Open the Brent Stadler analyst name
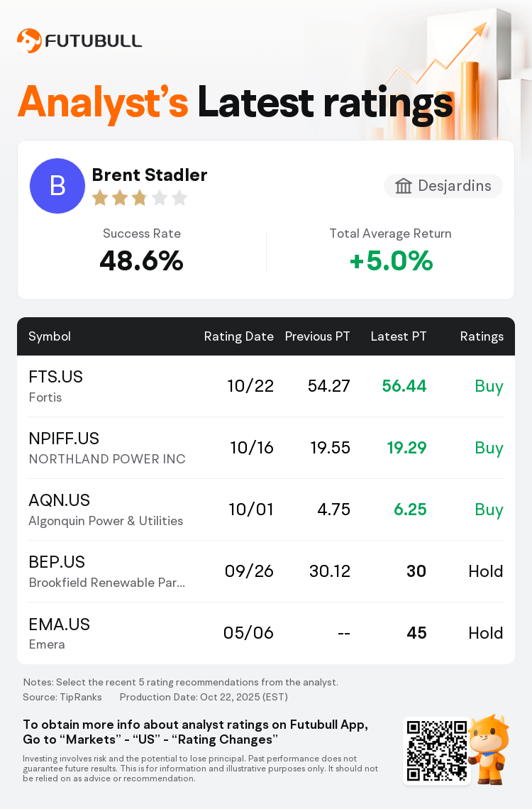 150,175
